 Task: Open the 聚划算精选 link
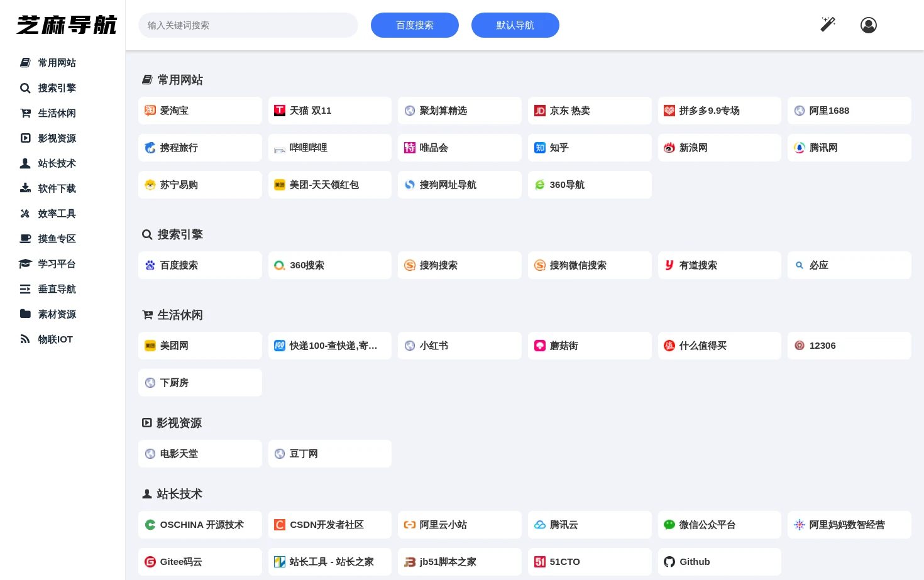click(459, 111)
